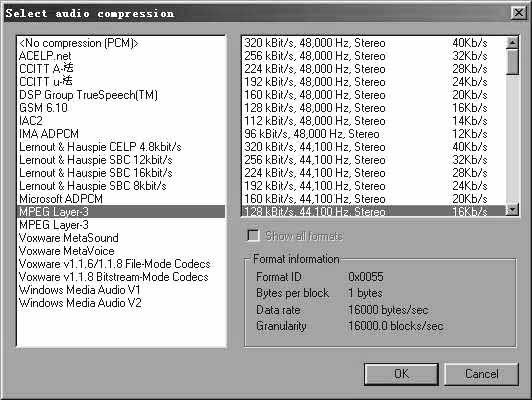Click the Data rate value 16000 bytes/sec
Screen dimensions: 532x400
coord(388,310)
